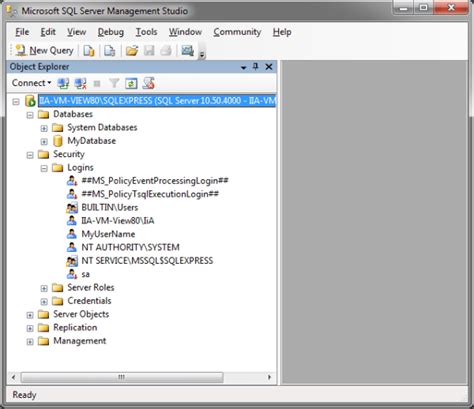Select the IIA-VM-View80\IiA login
Image resolution: width=474 pixels, height=409 pixels.
coord(118,221)
